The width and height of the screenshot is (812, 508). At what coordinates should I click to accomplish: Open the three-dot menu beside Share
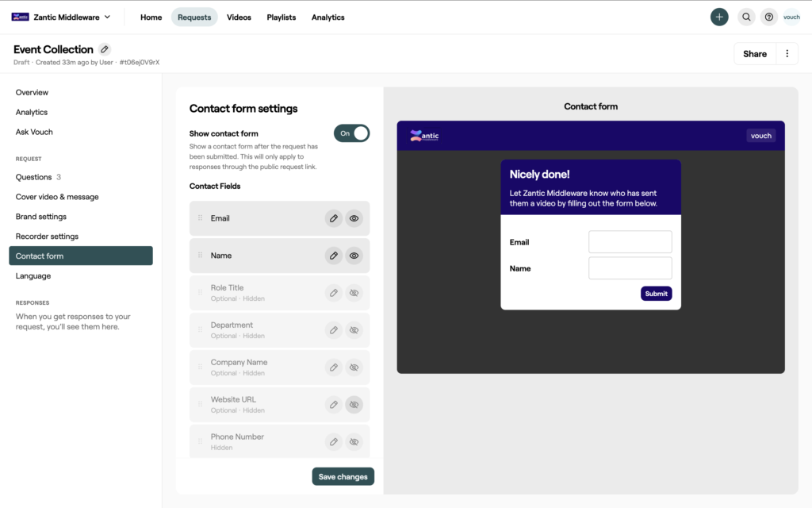pos(787,53)
